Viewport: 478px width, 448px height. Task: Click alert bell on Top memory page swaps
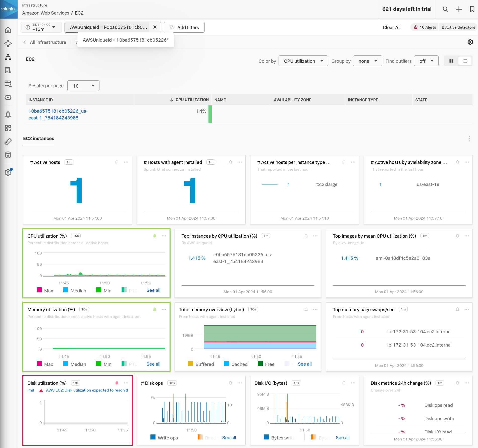tap(457, 309)
